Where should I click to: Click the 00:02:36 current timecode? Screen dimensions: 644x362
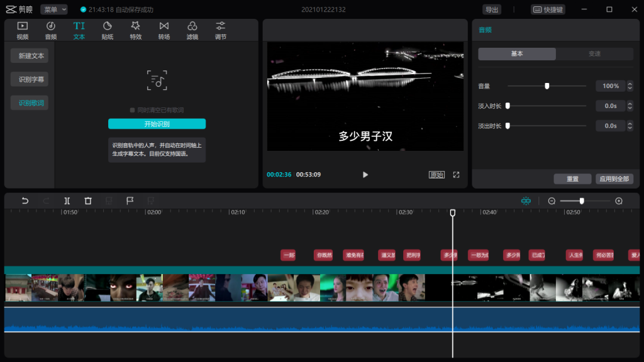click(279, 175)
